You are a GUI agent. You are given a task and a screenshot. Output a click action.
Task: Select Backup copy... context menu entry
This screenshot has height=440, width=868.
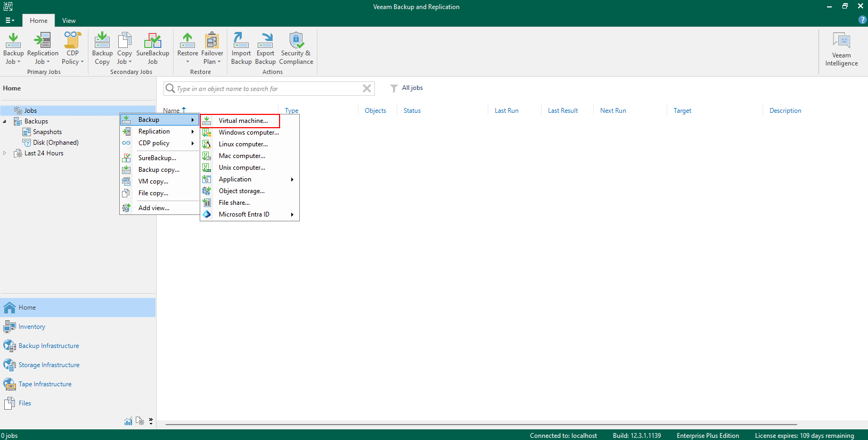[x=160, y=170]
